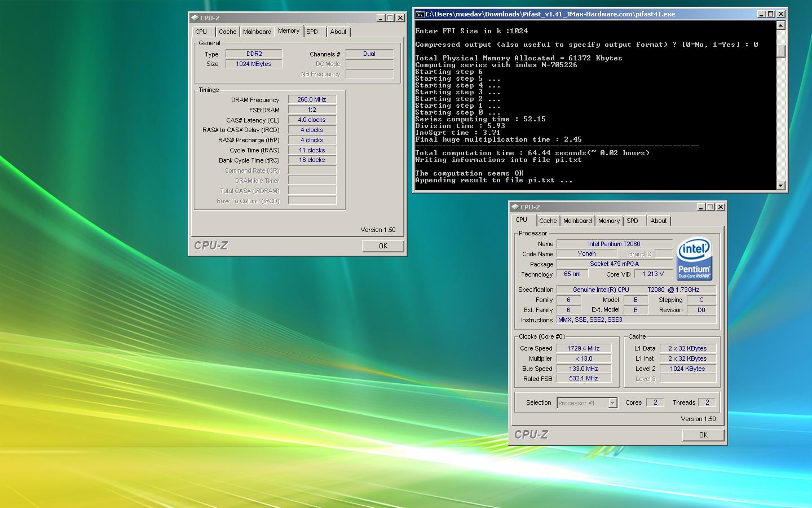Click empty NB Frequency field
Viewport: 812px width, 508px height.
pyautogui.click(x=369, y=74)
